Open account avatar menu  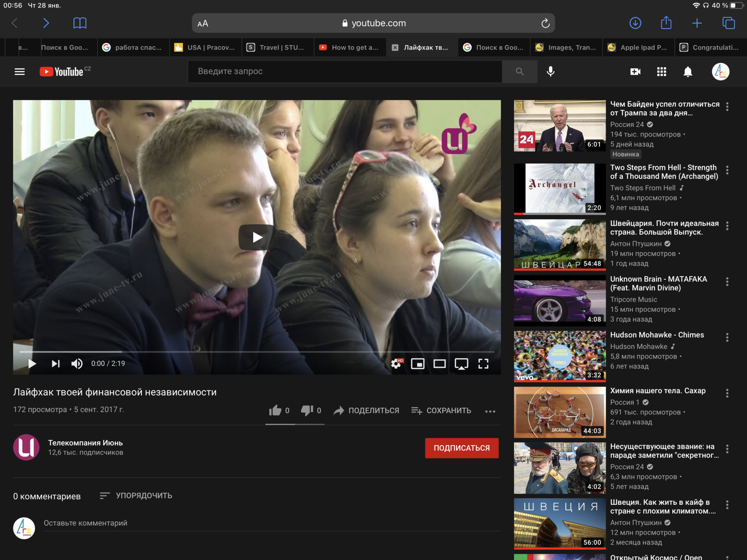720,72
